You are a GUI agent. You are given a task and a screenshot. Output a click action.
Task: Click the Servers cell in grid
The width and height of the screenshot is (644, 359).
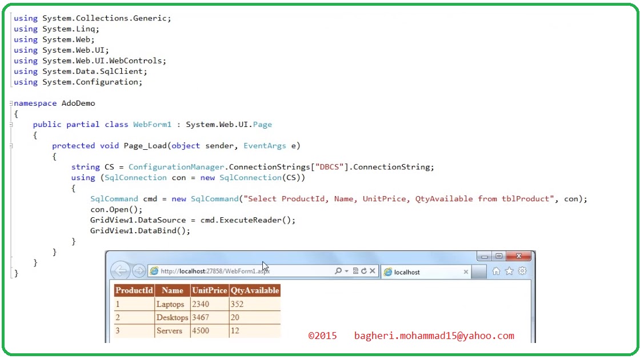click(x=173, y=330)
